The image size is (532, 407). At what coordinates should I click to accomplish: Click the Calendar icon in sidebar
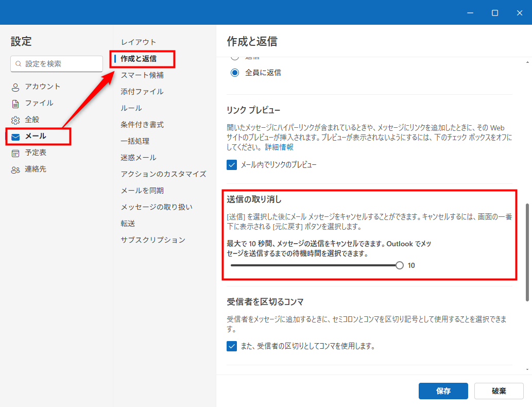coord(15,153)
